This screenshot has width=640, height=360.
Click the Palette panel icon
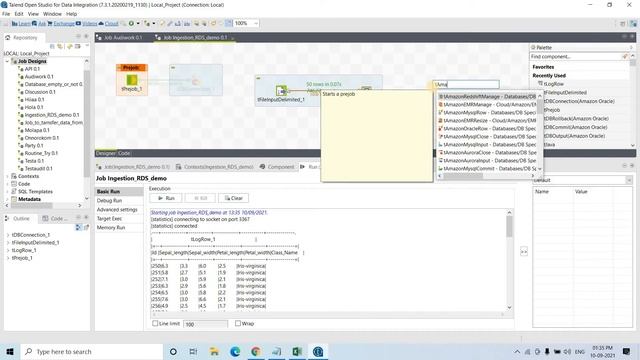pos(533,48)
